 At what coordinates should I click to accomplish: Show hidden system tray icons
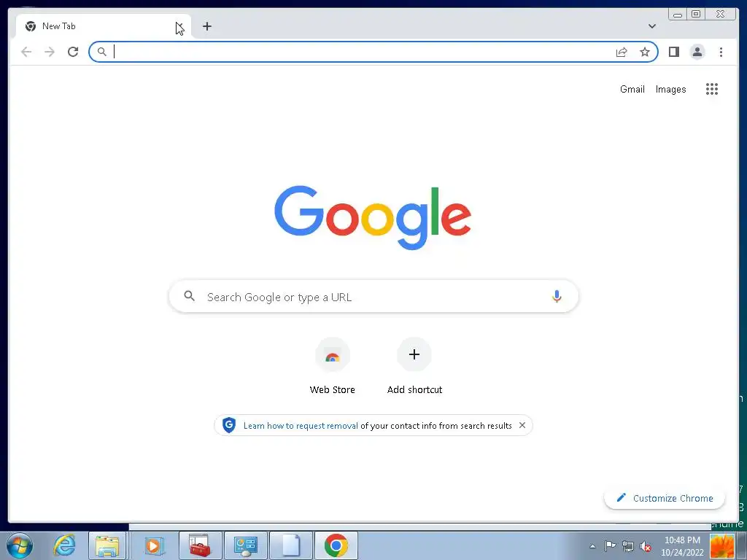pos(592,546)
